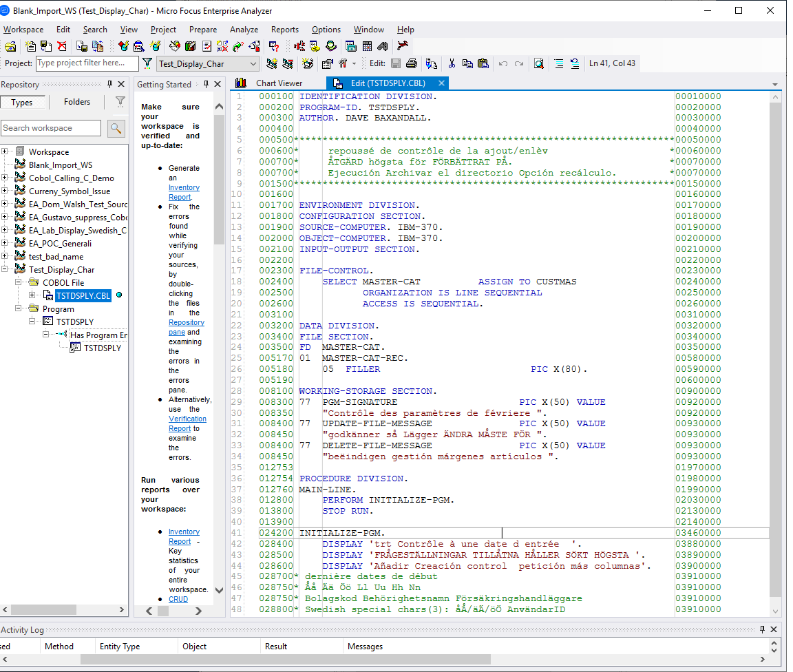The image size is (793, 672).
Task: Switch to the Folders tab
Action: [x=76, y=102]
